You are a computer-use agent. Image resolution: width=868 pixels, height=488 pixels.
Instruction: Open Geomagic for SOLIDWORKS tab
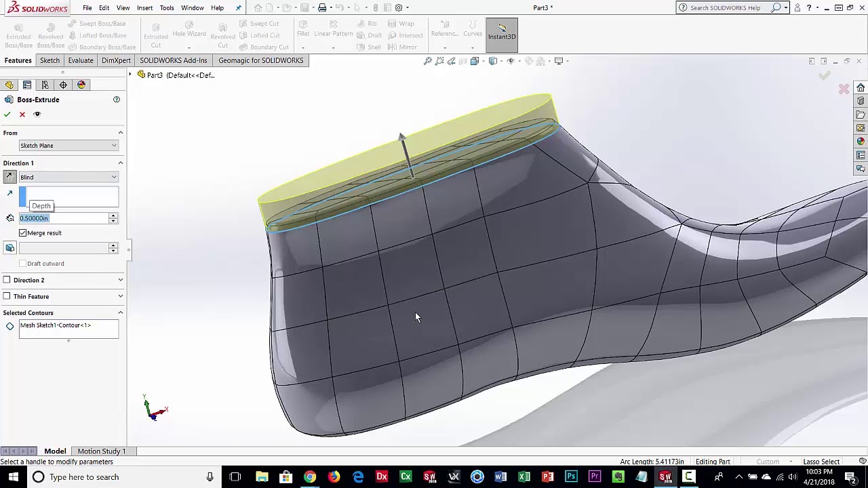261,60
